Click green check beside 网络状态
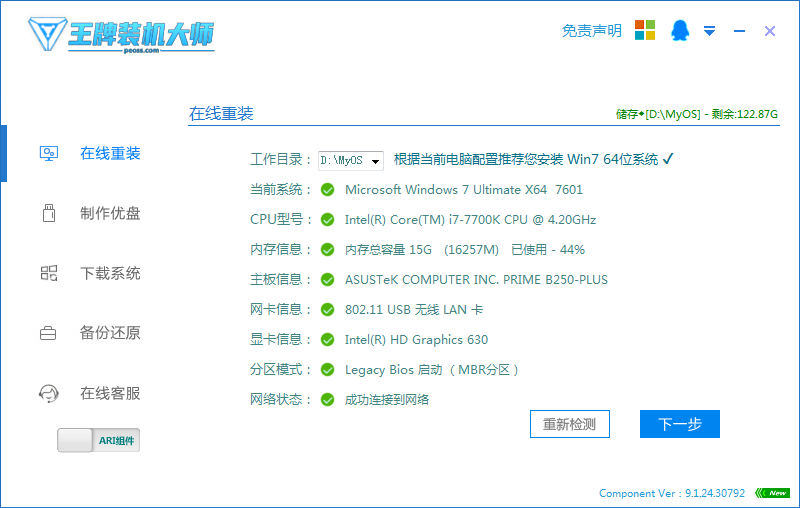The width and height of the screenshot is (800, 508). click(x=328, y=400)
